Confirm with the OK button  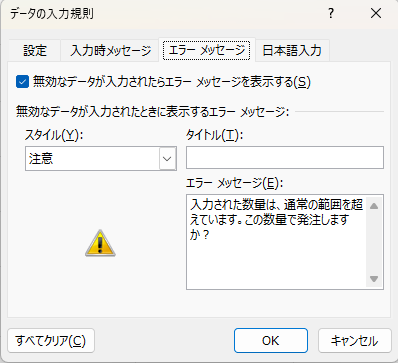pyautogui.click(x=271, y=341)
